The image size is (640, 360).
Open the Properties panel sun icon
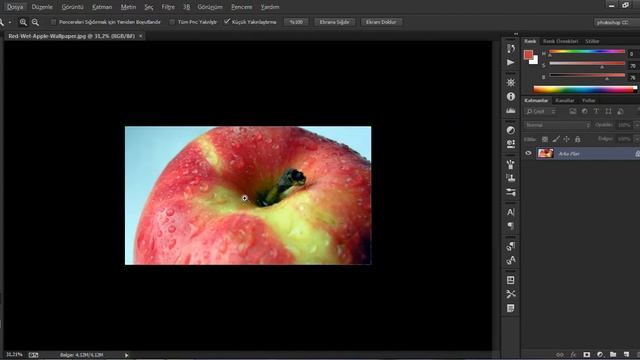pos(511,82)
